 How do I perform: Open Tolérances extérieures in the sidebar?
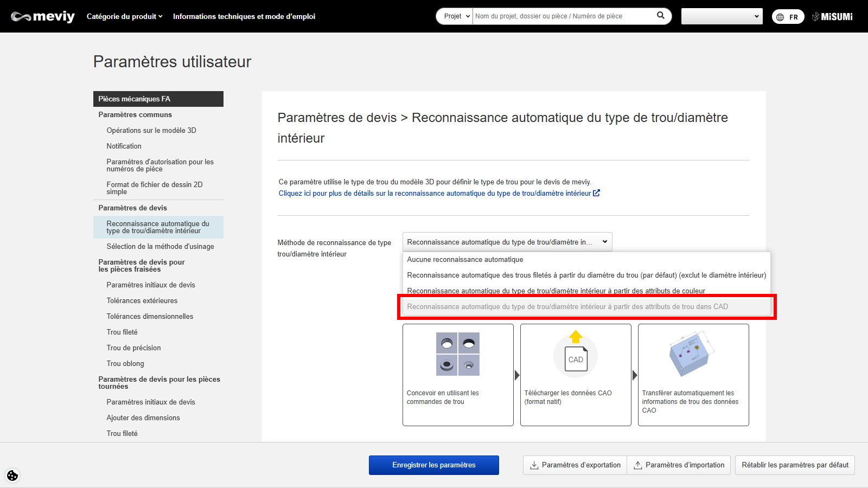click(142, 300)
